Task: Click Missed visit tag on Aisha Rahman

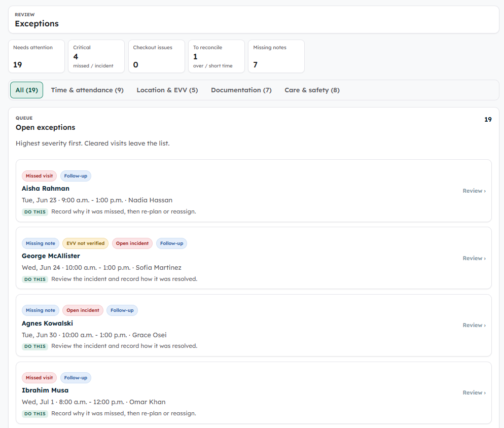Action: [39, 176]
